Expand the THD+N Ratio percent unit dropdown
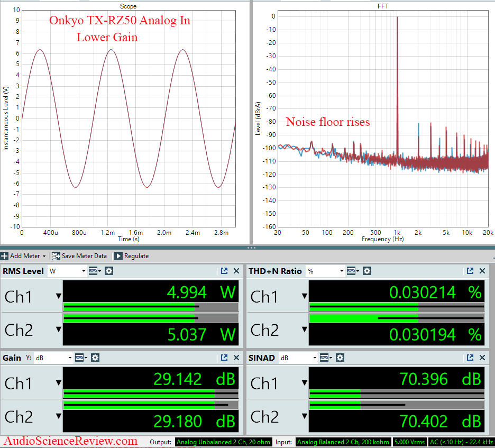 coord(325,271)
